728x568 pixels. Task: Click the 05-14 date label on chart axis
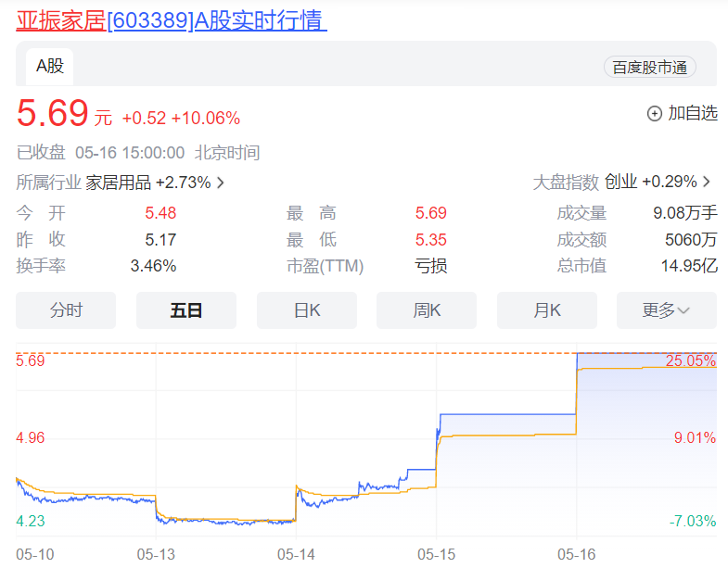tap(296, 554)
